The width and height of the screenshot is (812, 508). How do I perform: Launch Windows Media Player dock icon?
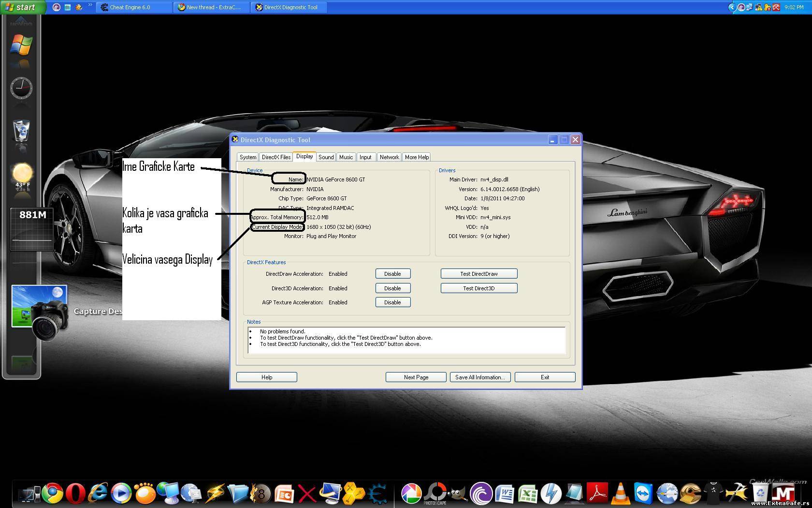pos(121,493)
